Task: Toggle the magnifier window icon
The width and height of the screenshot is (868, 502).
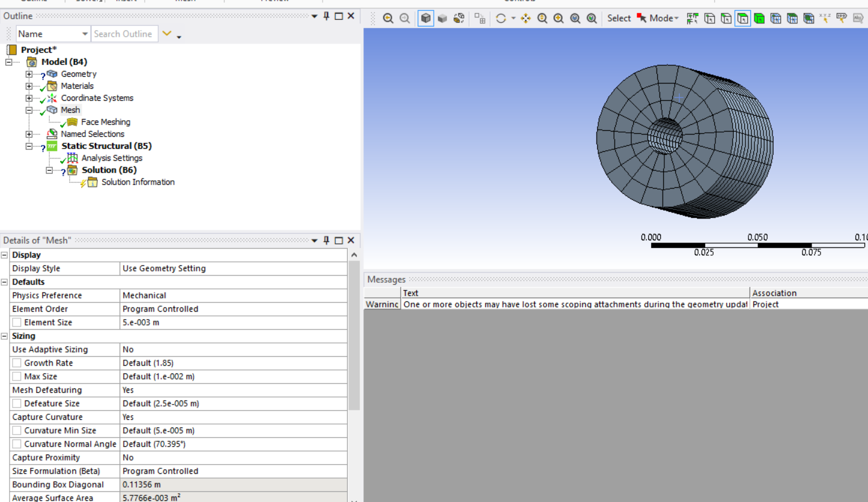Action: (592, 18)
